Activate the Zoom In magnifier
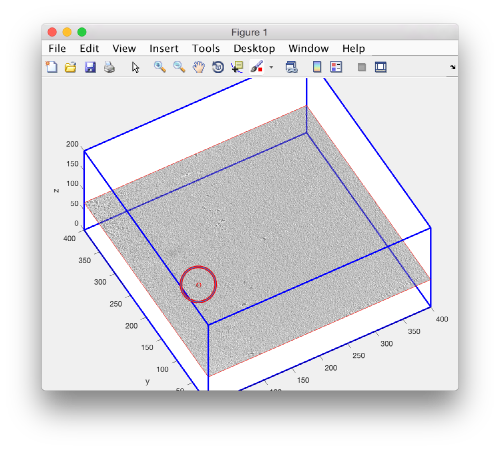 point(160,67)
